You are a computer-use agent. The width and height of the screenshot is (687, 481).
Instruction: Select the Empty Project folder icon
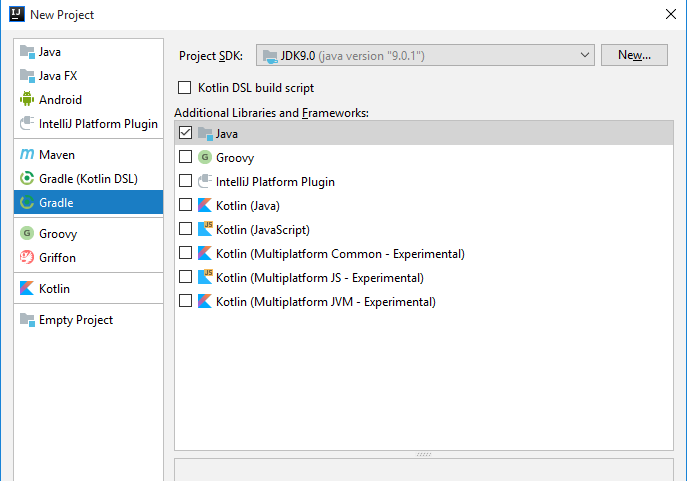coord(27,320)
